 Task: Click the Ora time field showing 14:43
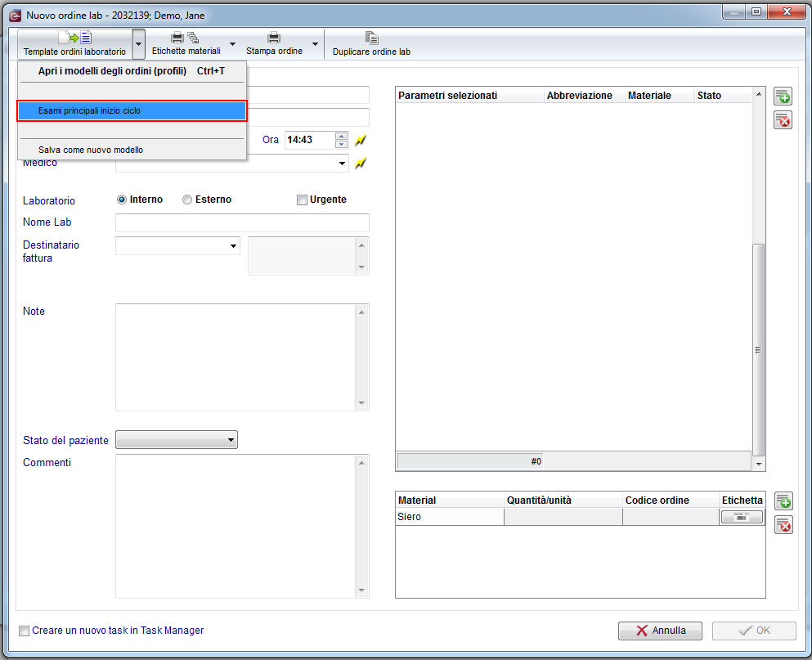[310, 140]
